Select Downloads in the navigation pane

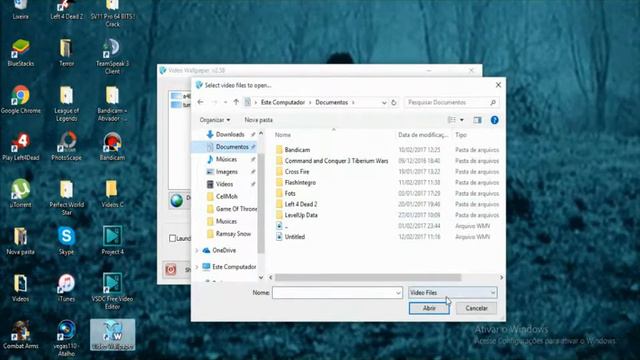coord(230,134)
